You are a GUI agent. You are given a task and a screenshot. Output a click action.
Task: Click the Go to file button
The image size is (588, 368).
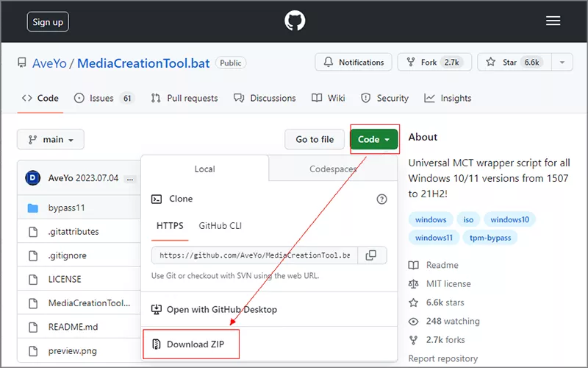[315, 140]
